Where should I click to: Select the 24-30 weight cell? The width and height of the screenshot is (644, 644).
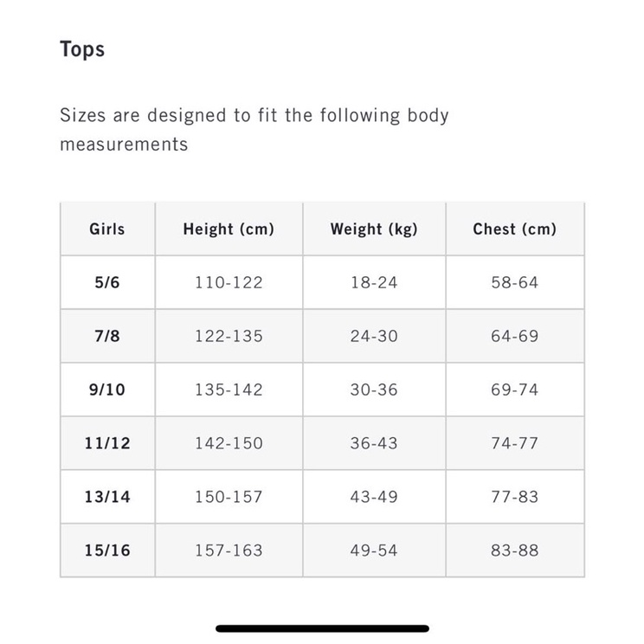point(374,336)
